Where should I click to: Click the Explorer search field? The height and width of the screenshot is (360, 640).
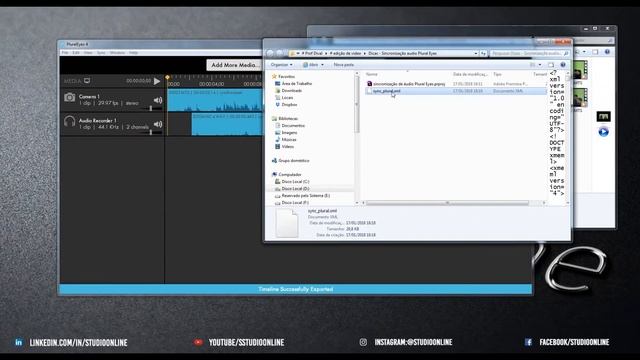coord(529,53)
